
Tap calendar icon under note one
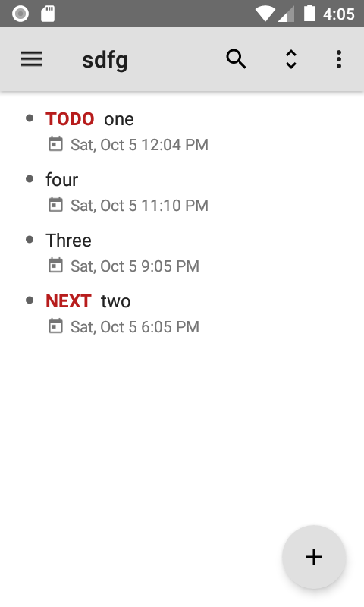[55, 144]
